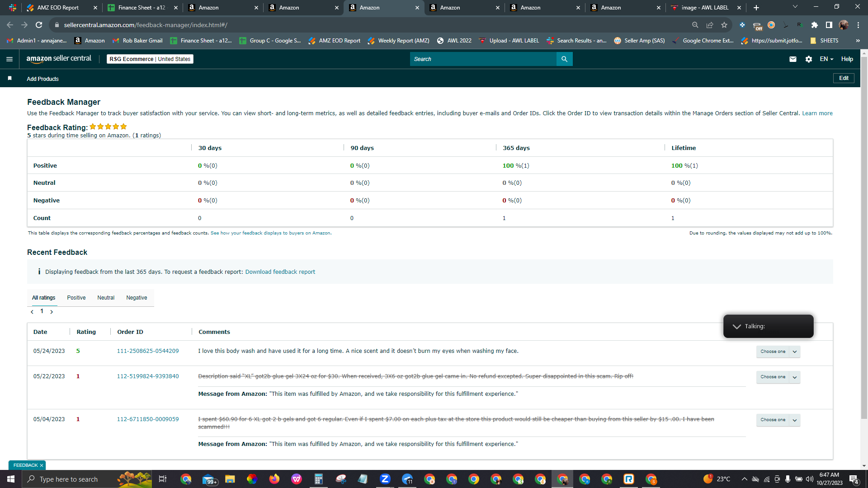Switch to the Negative feedback tab
The width and height of the screenshot is (868, 488).
[x=137, y=298]
